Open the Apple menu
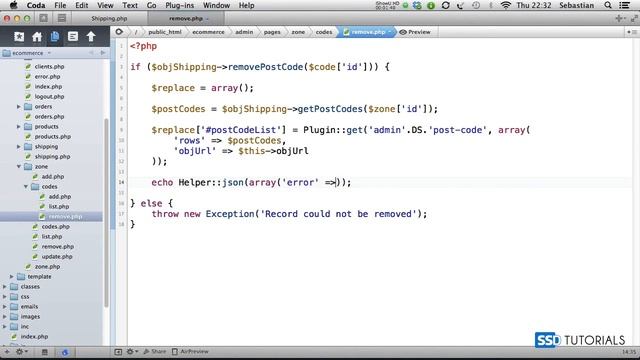Viewport: 640px width, 360px height. (13, 5)
